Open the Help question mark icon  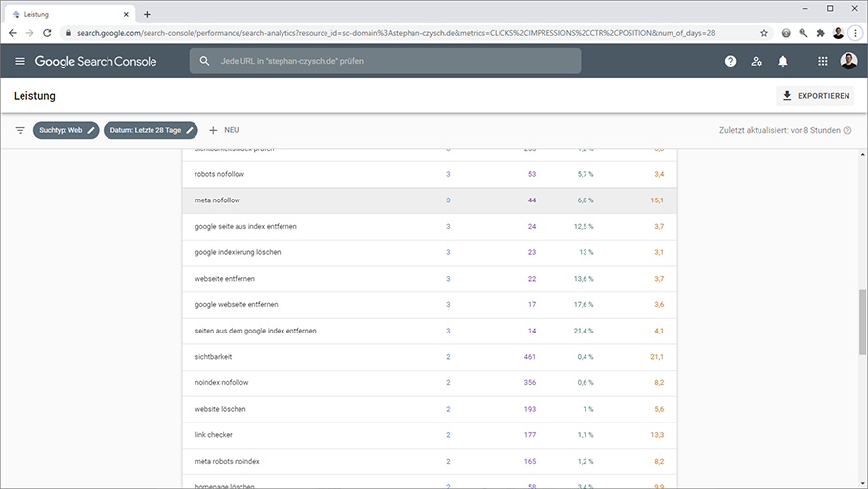click(731, 61)
